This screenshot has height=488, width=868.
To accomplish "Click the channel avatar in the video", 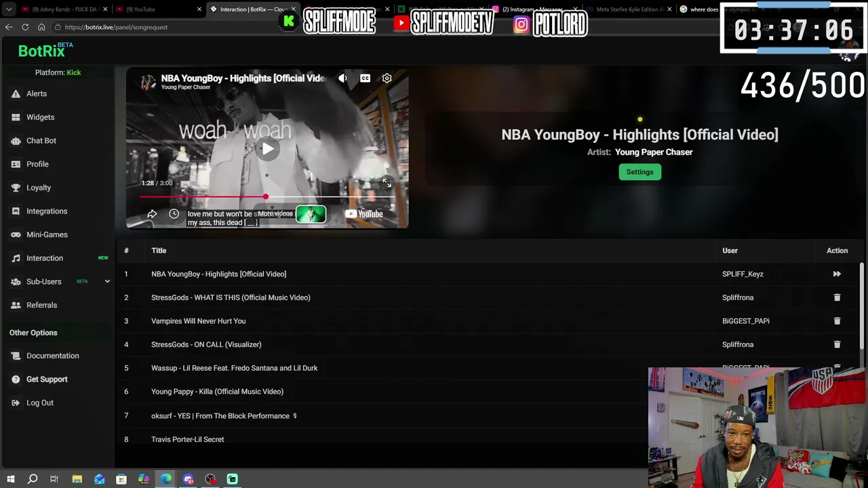I will (148, 82).
